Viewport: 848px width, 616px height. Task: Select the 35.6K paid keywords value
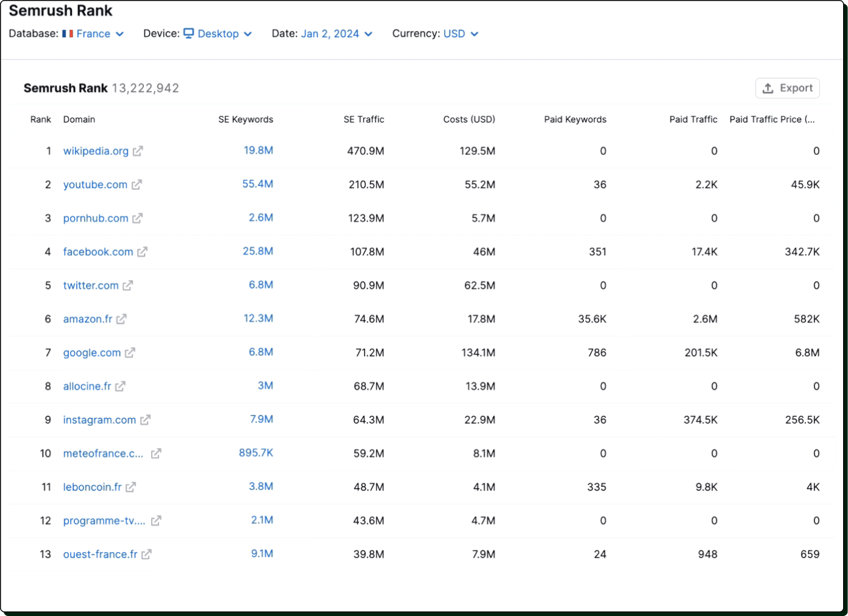[x=593, y=319]
